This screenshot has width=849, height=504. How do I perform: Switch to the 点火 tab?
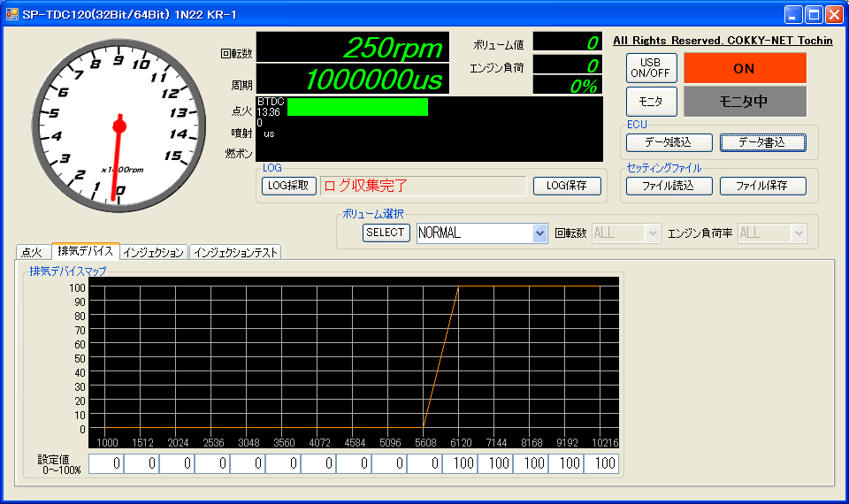click(x=33, y=253)
